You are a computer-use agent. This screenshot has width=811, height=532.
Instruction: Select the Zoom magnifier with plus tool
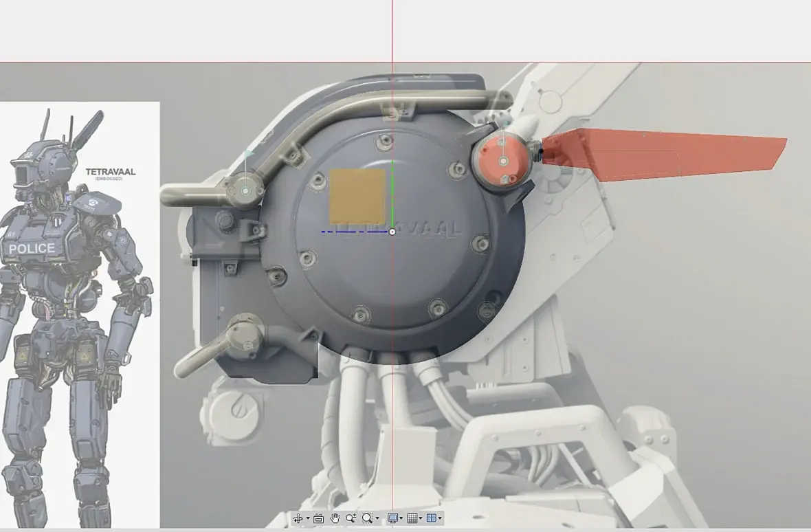(x=351, y=518)
